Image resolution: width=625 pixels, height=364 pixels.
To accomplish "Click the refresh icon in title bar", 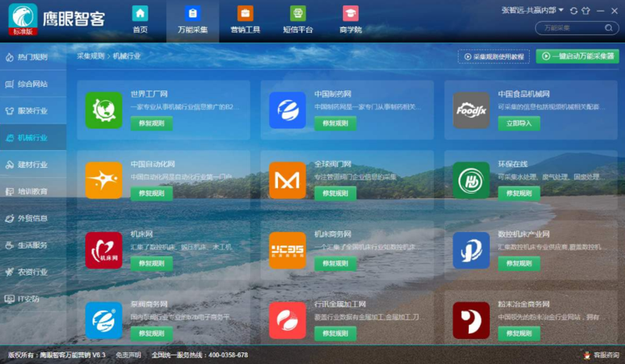I will point(573,11).
